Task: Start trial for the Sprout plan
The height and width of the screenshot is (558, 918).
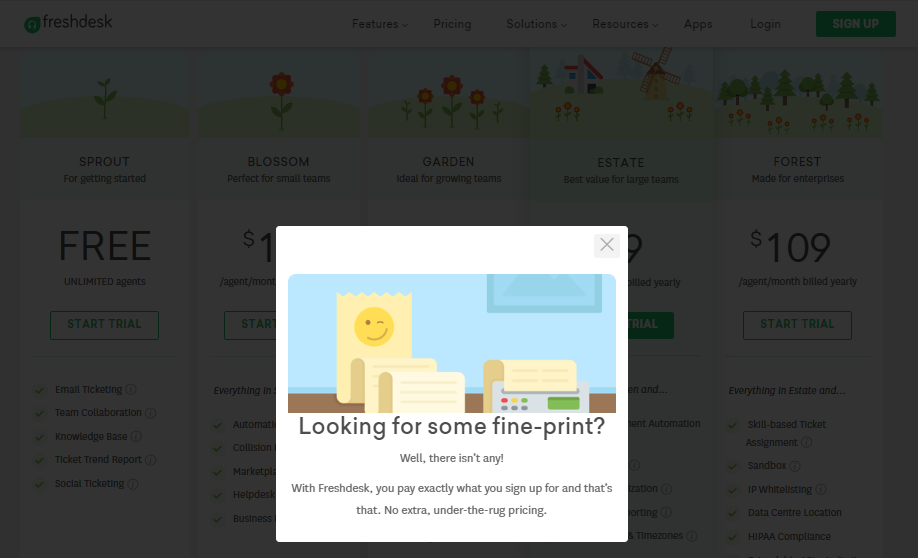Action: pyautogui.click(x=104, y=325)
